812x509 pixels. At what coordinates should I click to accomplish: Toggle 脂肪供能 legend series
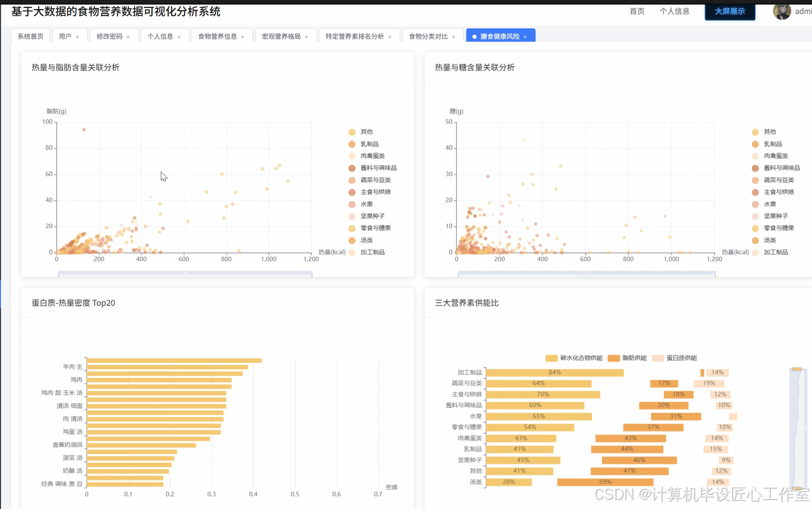pyautogui.click(x=627, y=358)
